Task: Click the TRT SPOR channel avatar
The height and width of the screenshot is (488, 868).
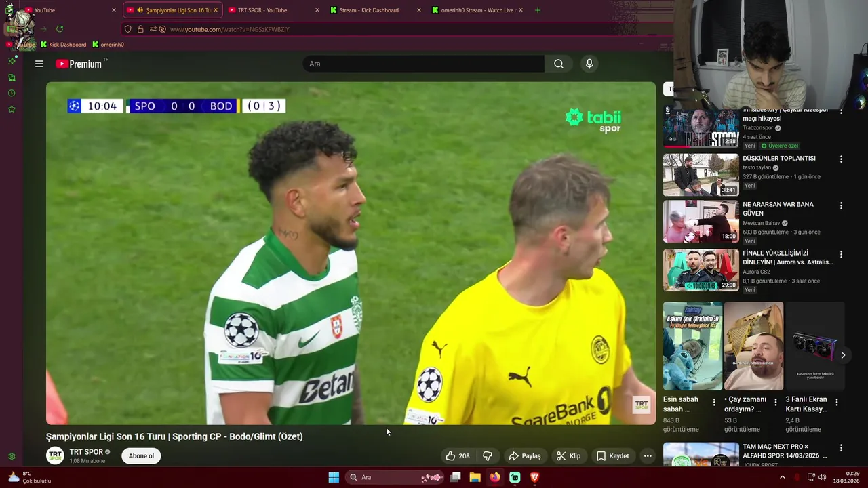Action: [55, 455]
